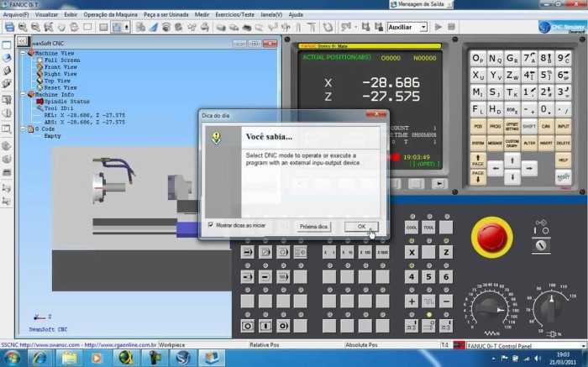Select the X axis button on operator panel
The image size is (588, 367).
click(x=412, y=252)
